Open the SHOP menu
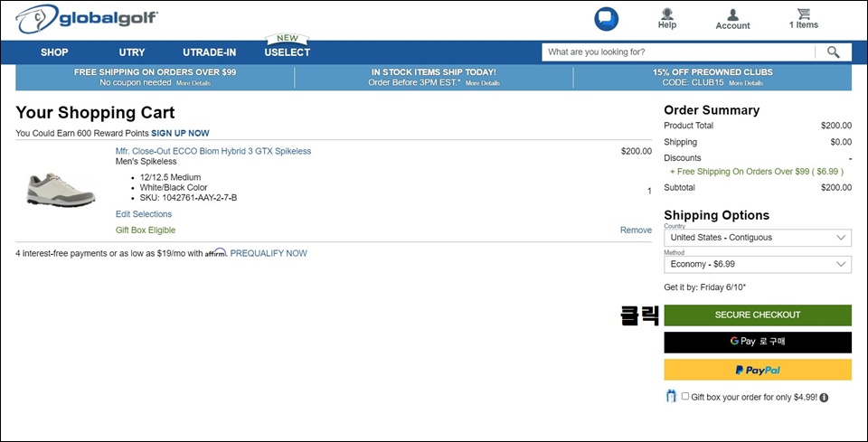 pyautogui.click(x=54, y=52)
